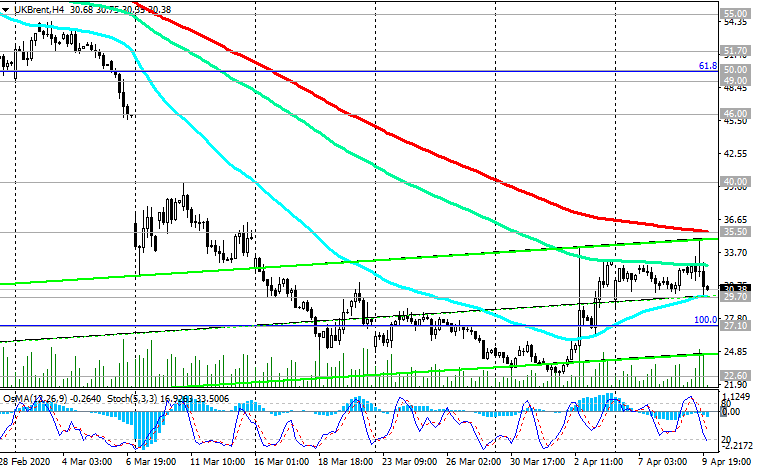The width and height of the screenshot is (757, 472).
Task: Click the 26 Mar 02:00 time label
Action: click(x=474, y=461)
